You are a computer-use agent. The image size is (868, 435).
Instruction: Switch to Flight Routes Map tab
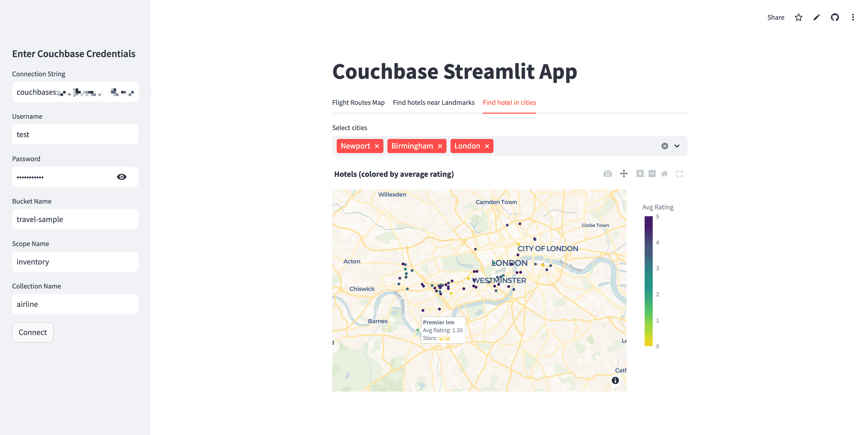point(358,103)
